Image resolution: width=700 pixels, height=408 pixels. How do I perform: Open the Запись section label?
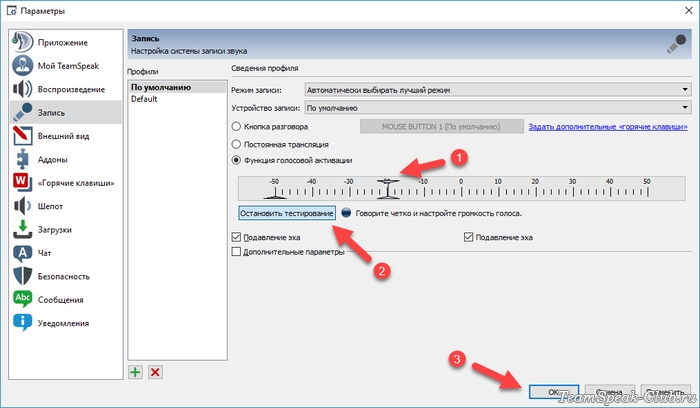point(51,112)
